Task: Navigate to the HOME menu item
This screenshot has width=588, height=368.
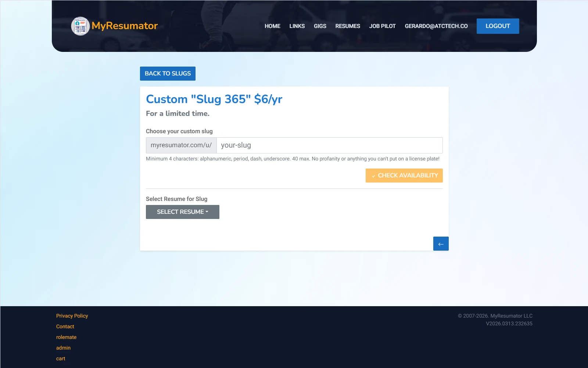Action: [x=272, y=26]
